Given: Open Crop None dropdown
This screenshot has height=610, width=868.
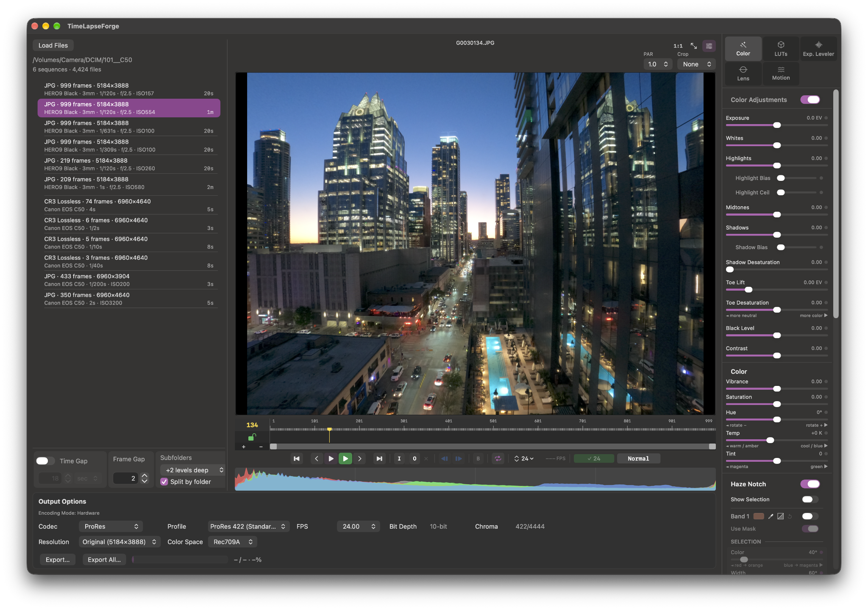Looking at the screenshot, I should (x=696, y=64).
